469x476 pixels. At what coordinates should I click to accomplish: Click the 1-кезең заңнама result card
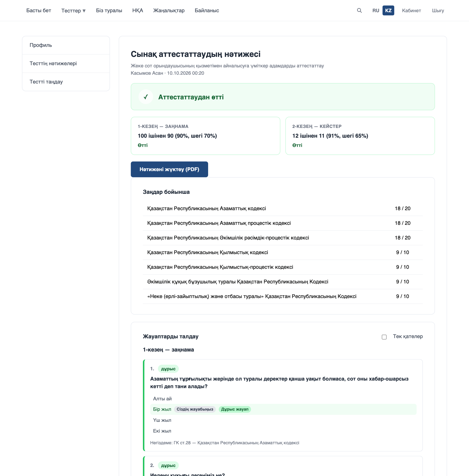pos(205,136)
